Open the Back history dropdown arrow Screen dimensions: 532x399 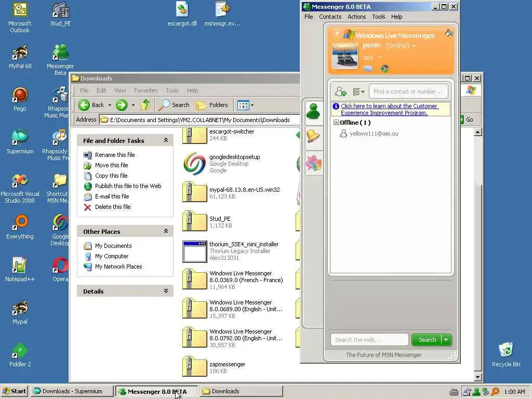[x=110, y=105]
